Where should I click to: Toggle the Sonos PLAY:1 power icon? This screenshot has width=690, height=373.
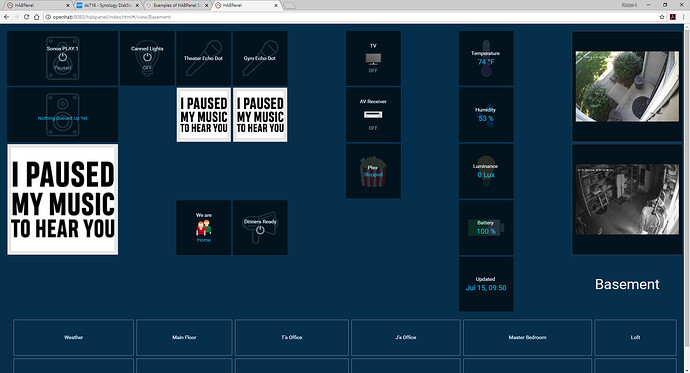point(62,57)
